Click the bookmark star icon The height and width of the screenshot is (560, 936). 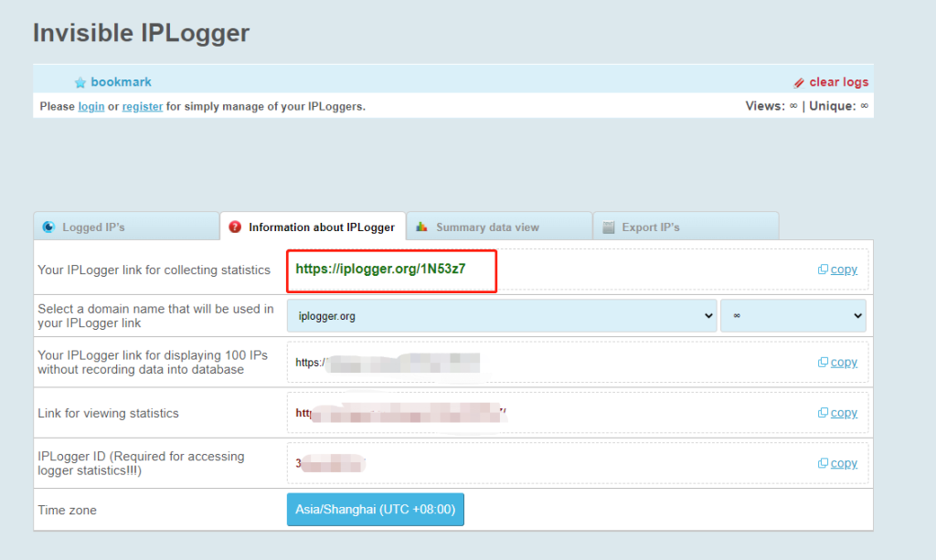tap(80, 82)
